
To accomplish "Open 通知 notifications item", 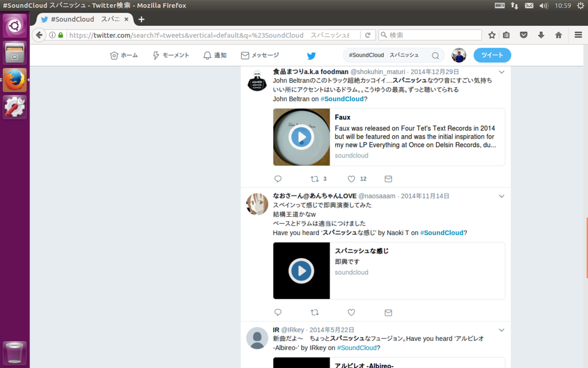I will click(215, 56).
